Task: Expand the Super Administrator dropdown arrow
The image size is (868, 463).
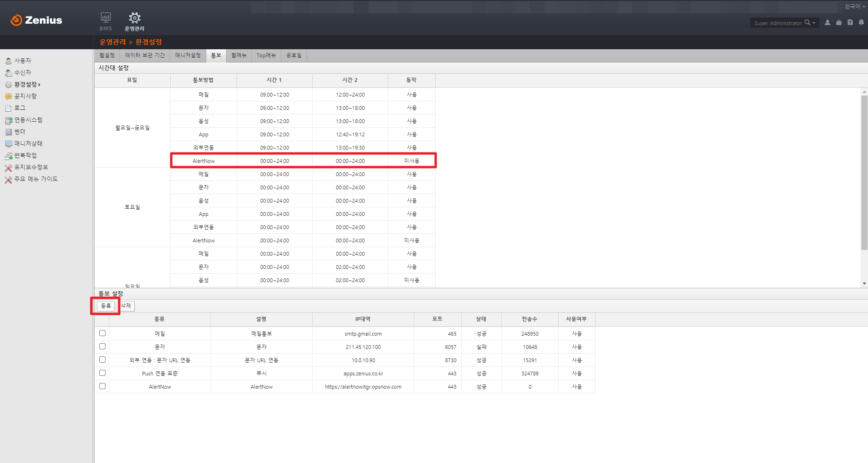Action: click(814, 23)
